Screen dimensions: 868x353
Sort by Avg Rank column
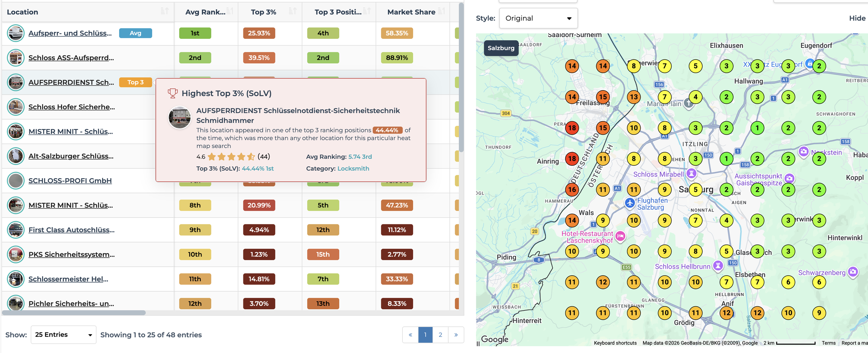[230, 11]
